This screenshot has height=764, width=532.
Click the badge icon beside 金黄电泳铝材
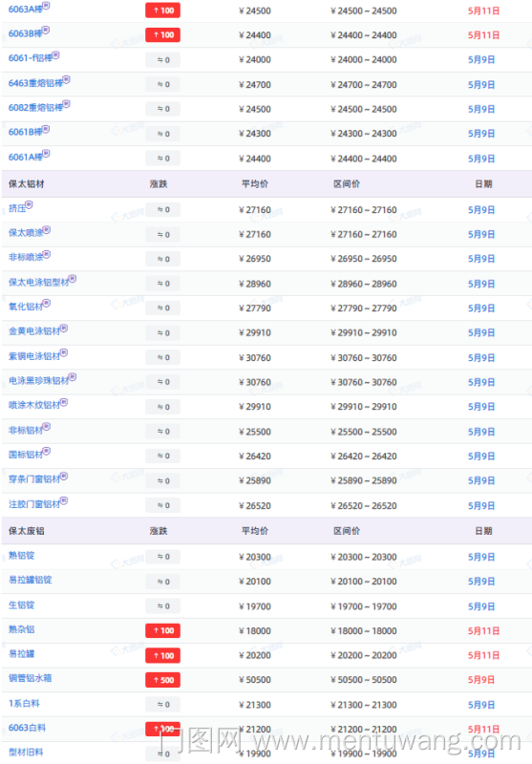click(x=64, y=328)
